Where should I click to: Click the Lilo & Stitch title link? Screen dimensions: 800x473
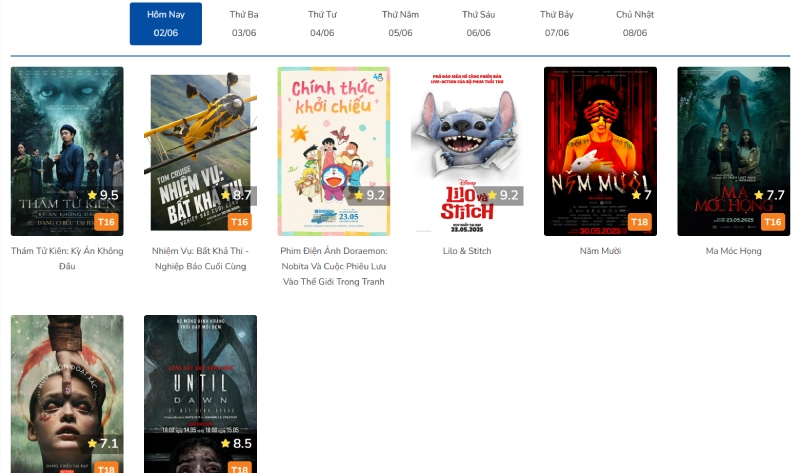tap(467, 251)
